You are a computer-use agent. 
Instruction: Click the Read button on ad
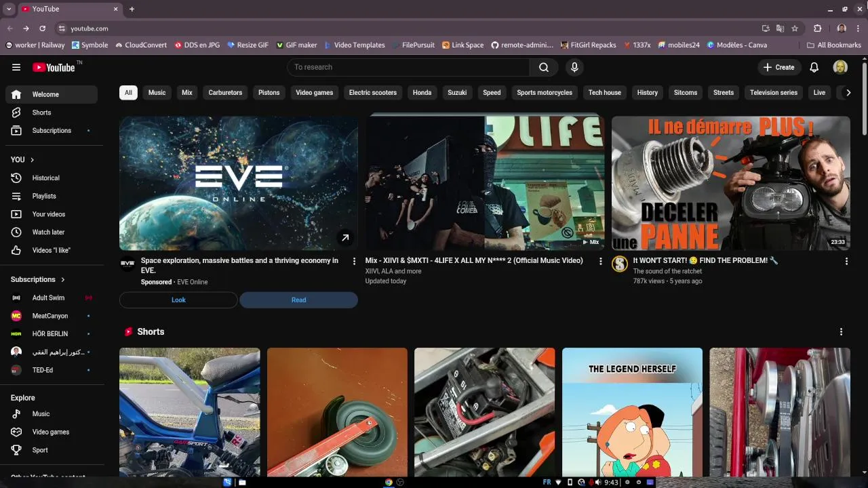(298, 300)
